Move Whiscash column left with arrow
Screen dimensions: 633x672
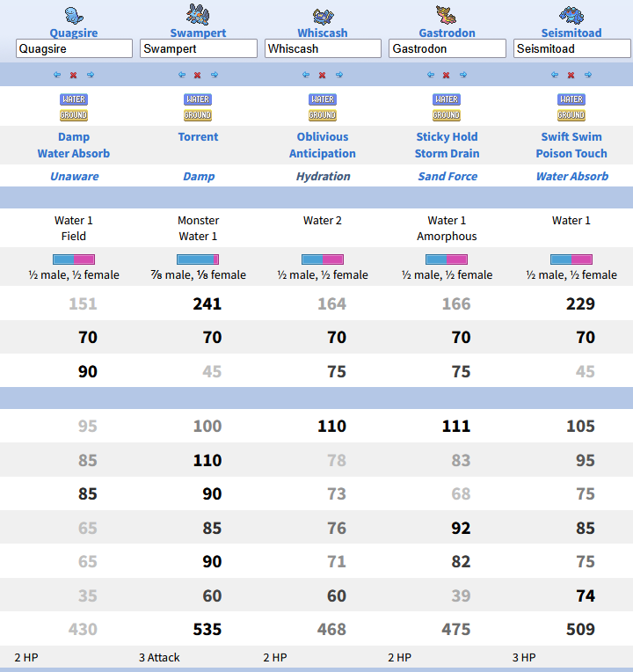click(306, 75)
